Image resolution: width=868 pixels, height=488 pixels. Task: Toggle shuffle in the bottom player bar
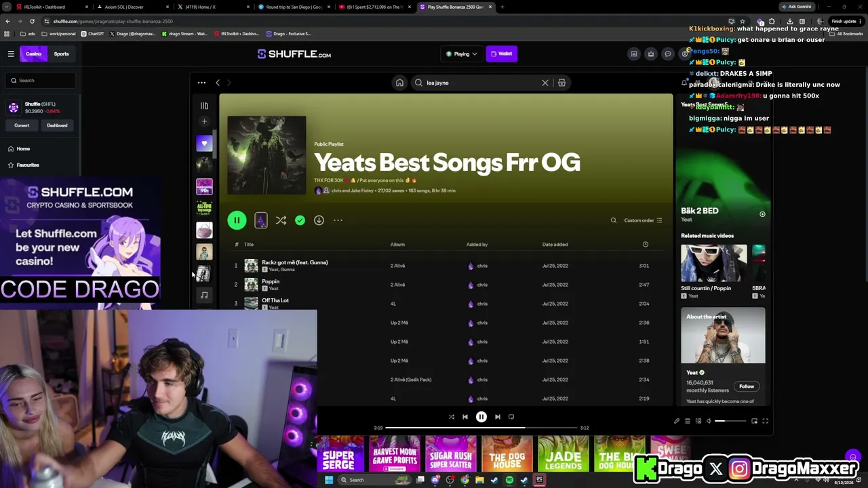452,417
